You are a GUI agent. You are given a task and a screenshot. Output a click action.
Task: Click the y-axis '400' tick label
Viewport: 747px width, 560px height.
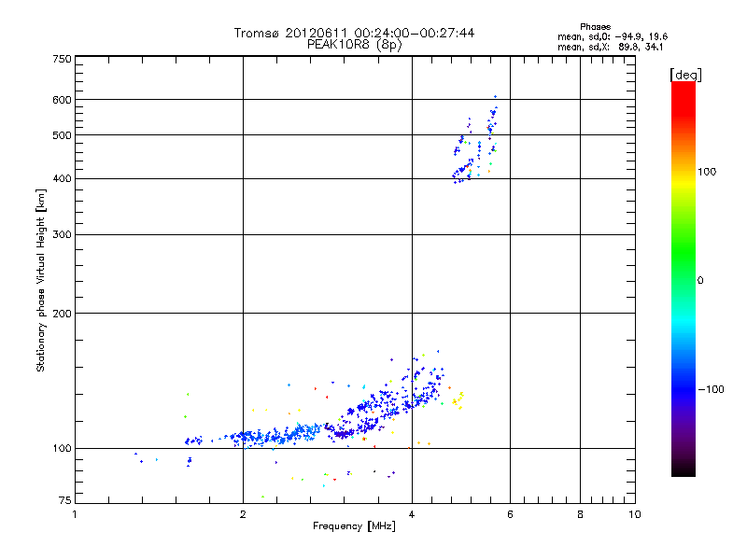[x=62, y=179]
